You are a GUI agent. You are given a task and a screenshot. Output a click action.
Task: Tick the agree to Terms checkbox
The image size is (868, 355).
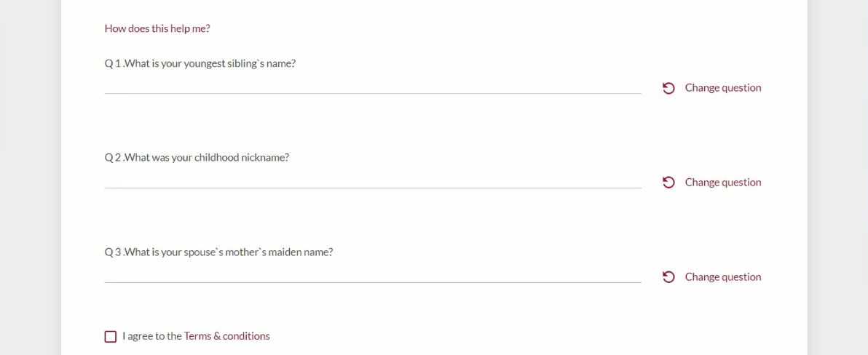111,337
